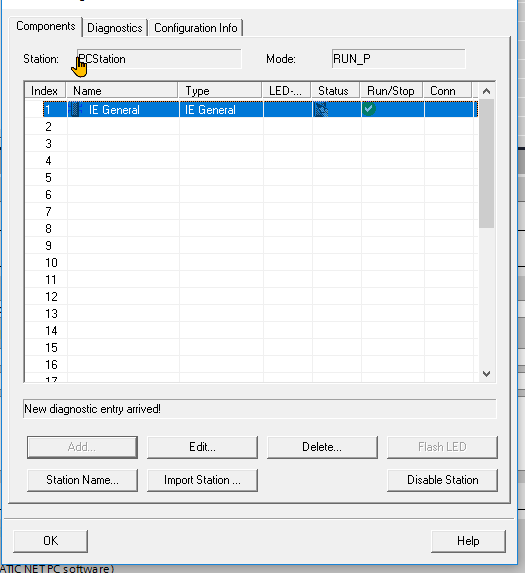525x573 pixels.
Task: Click the Edit... button
Action: click(x=202, y=447)
